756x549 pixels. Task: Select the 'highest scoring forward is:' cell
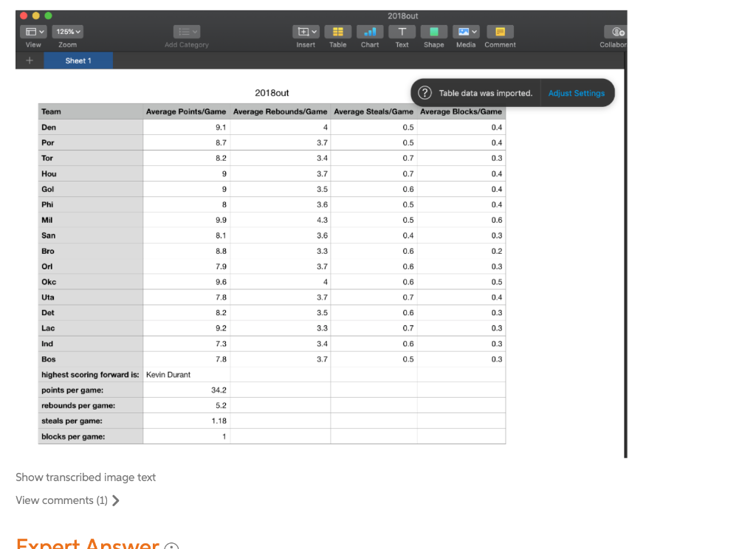click(x=91, y=375)
